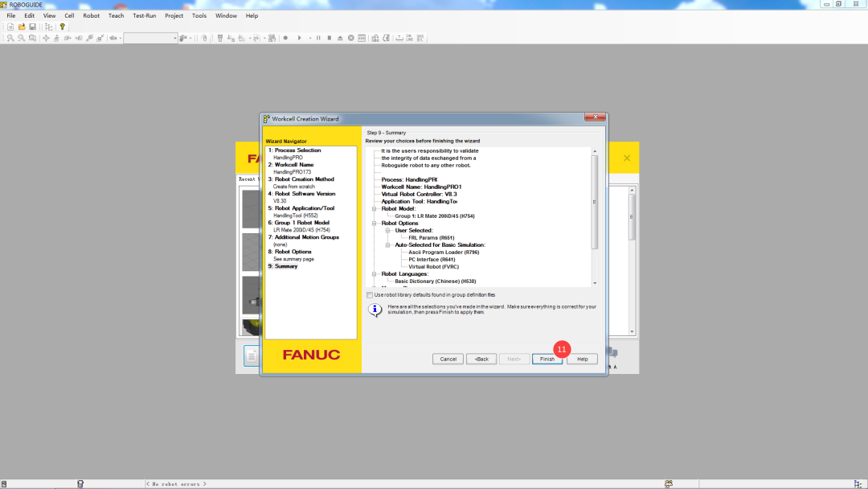Select Virtual Robot (FVRC) tree item
Image resolution: width=868 pixels, height=489 pixels.
pos(433,266)
